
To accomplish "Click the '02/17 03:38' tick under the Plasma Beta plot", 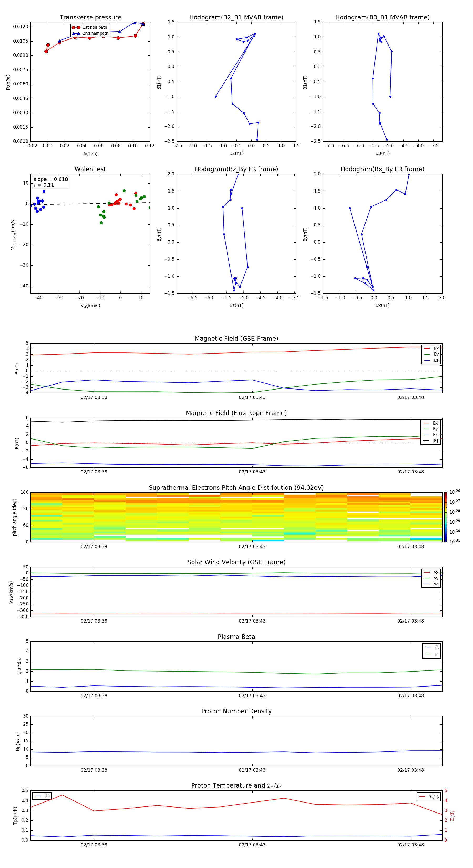I will (x=94, y=696).
